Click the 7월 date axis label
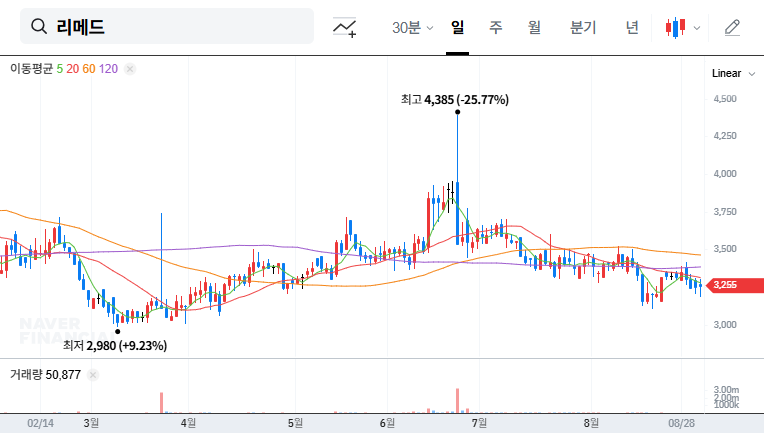The image size is (764, 433). [479, 423]
